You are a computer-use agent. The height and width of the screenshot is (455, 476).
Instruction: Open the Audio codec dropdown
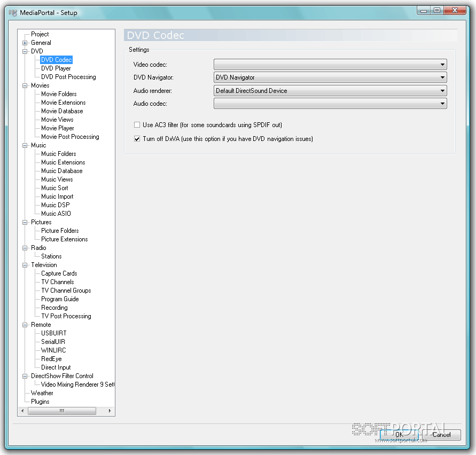coord(330,104)
